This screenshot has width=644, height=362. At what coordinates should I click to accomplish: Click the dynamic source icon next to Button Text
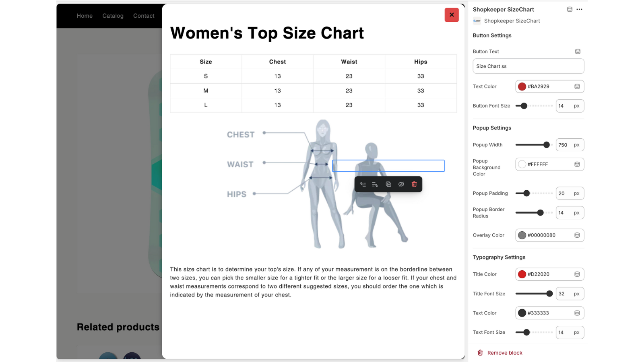pos(578,51)
